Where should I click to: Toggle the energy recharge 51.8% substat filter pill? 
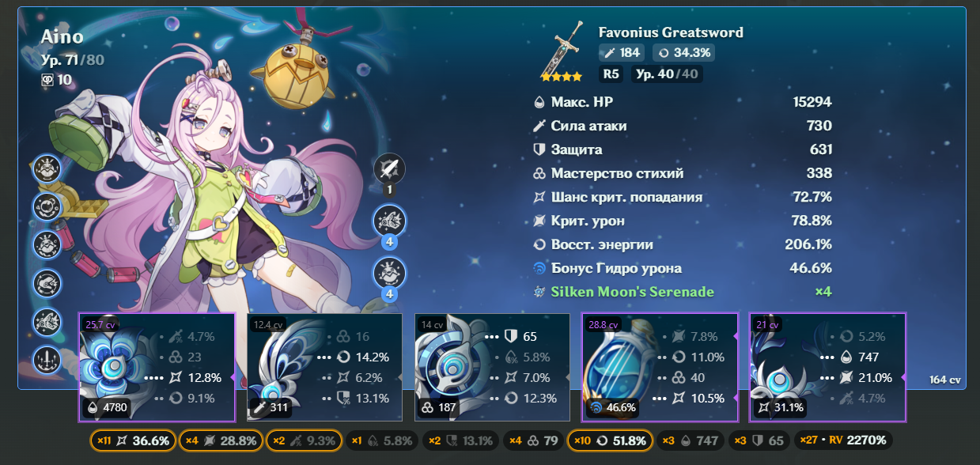pyautogui.click(x=611, y=440)
